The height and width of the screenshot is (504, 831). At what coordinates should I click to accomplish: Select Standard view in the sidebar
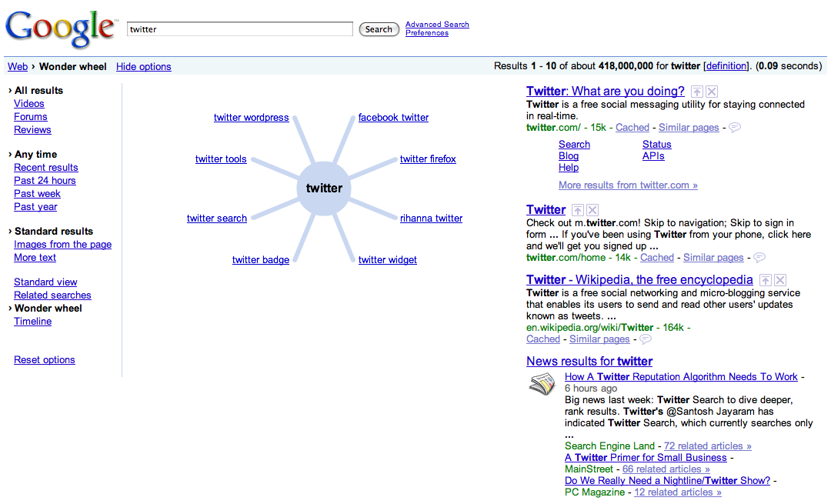click(x=45, y=282)
